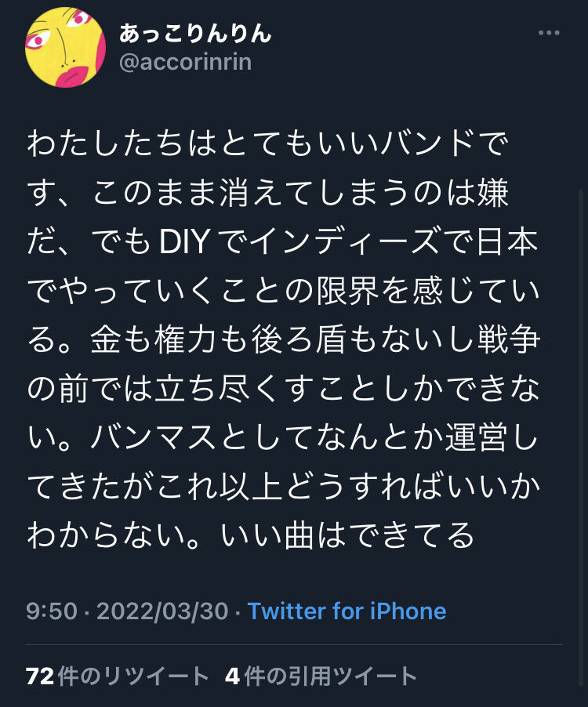
Task: Open the three-dot more options menu
Action: tap(549, 32)
